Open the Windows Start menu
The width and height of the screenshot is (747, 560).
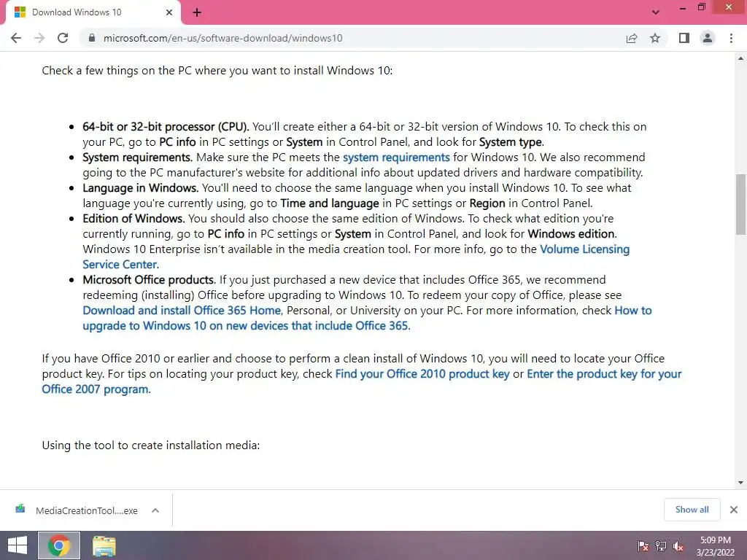point(17,545)
